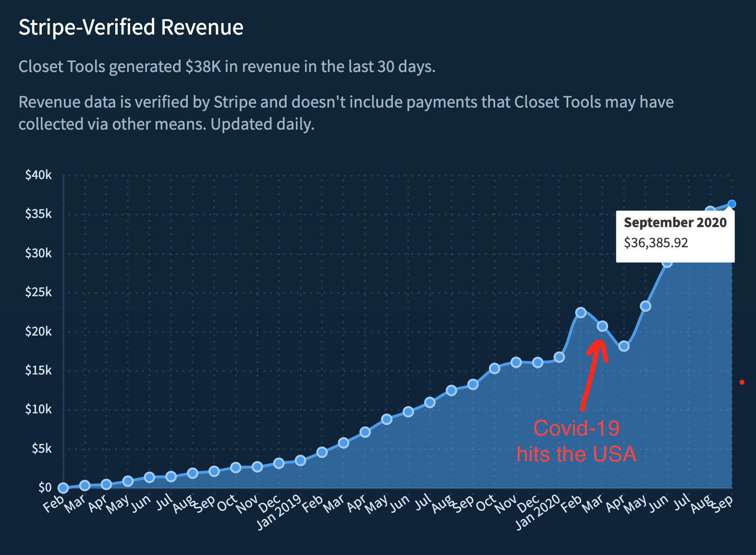This screenshot has height=555, width=756.
Task: Click the "September 2020" tooltip title
Action: point(675,223)
